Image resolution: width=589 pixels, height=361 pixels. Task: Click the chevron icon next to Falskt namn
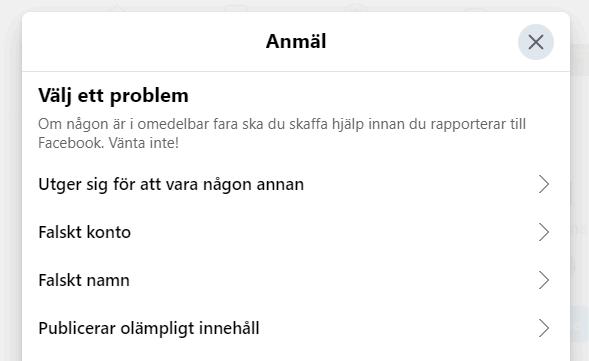pos(544,280)
